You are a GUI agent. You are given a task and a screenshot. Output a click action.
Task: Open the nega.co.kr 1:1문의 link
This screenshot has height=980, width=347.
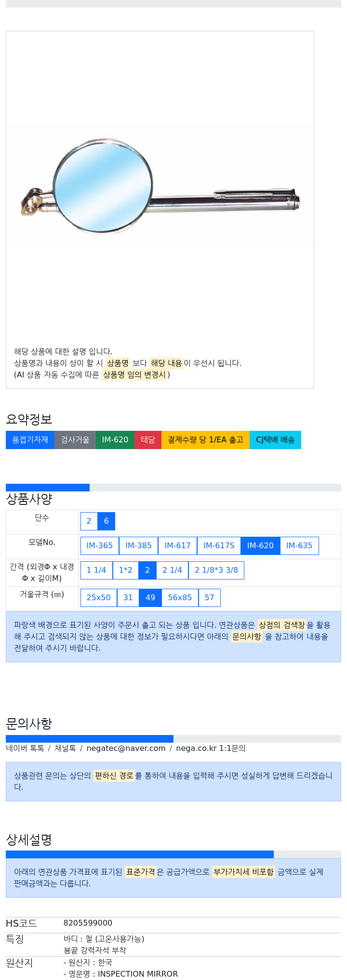tap(211, 748)
